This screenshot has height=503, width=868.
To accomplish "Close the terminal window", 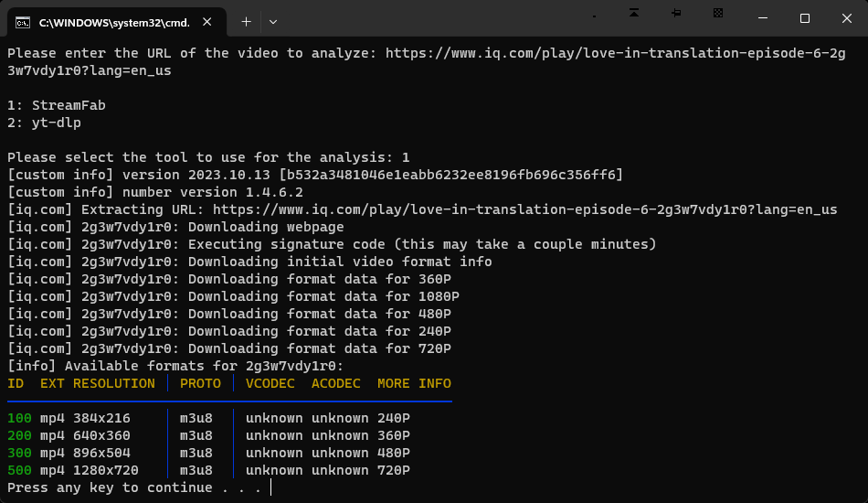I will pyautogui.click(x=846, y=18).
